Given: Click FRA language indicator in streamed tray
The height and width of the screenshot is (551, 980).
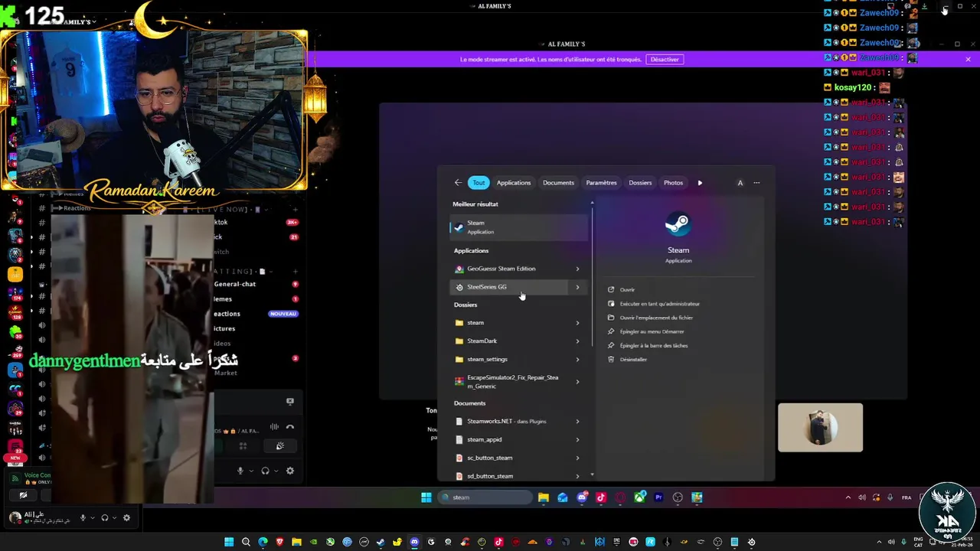Looking at the screenshot, I should tap(906, 497).
